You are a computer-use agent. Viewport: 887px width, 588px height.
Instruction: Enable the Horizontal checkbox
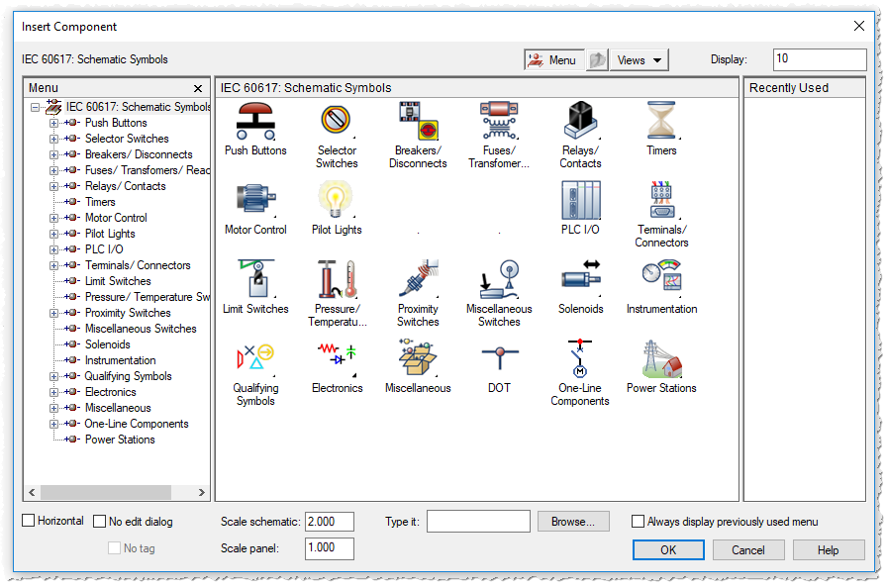[27, 521]
